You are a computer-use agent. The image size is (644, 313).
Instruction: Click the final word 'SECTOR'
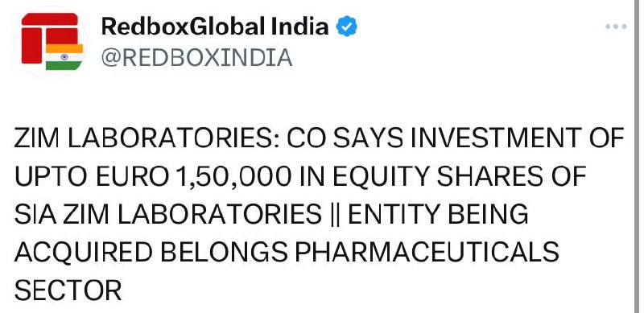coord(68,290)
